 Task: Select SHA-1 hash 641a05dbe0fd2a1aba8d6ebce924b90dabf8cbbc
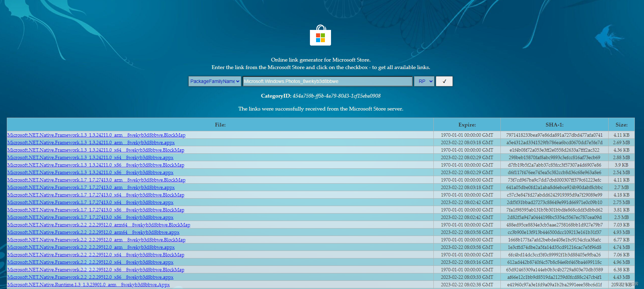tap(555, 187)
